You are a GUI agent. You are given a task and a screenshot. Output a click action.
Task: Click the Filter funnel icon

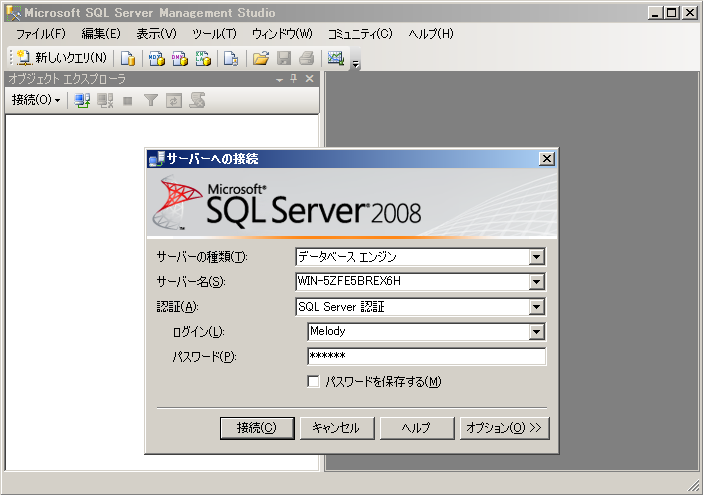(151, 100)
